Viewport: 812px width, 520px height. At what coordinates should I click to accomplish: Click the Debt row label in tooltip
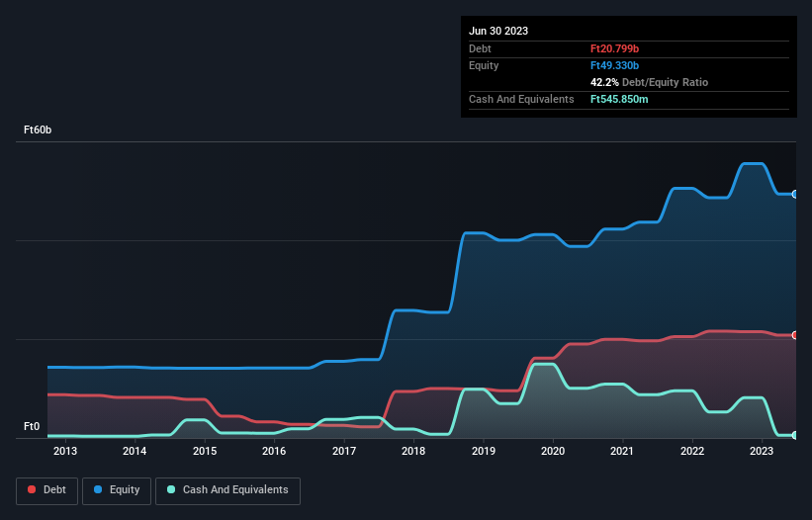[x=480, y=48]
